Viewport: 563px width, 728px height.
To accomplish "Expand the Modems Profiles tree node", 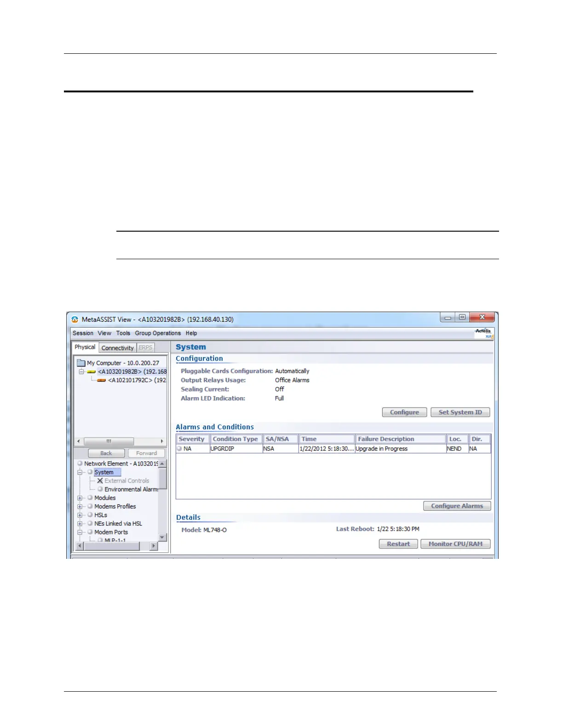I will (80, 506).
